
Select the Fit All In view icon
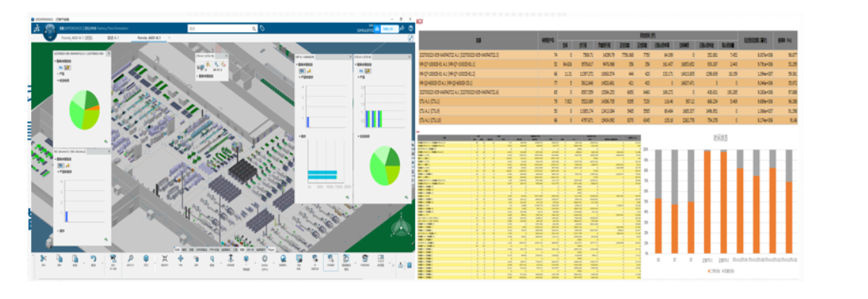point(165,259)
